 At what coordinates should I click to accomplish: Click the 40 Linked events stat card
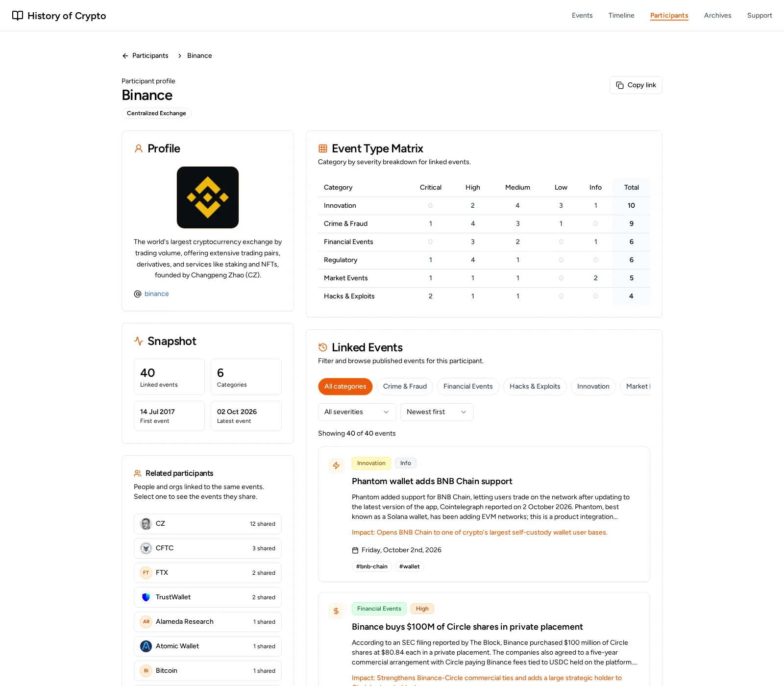169,377
